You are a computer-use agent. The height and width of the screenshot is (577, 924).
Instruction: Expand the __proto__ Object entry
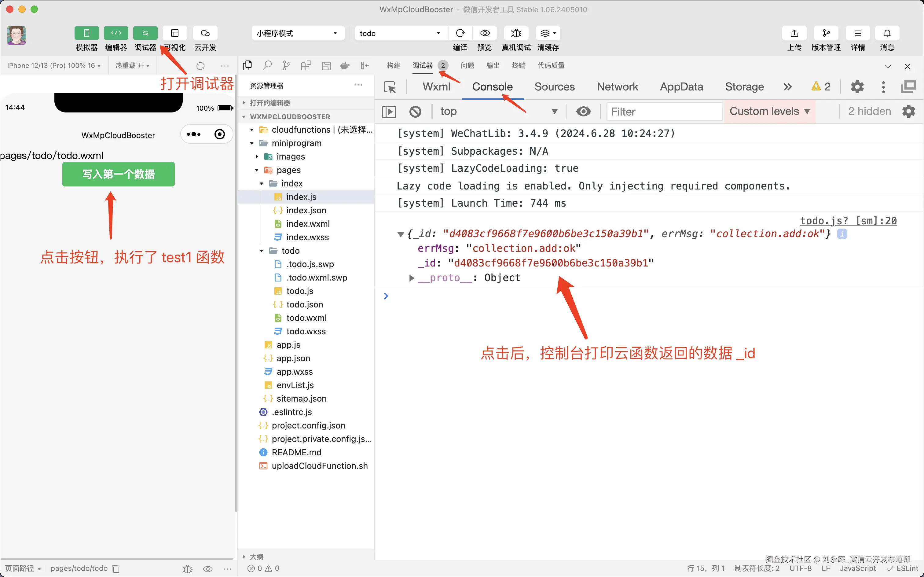(412, 278)
